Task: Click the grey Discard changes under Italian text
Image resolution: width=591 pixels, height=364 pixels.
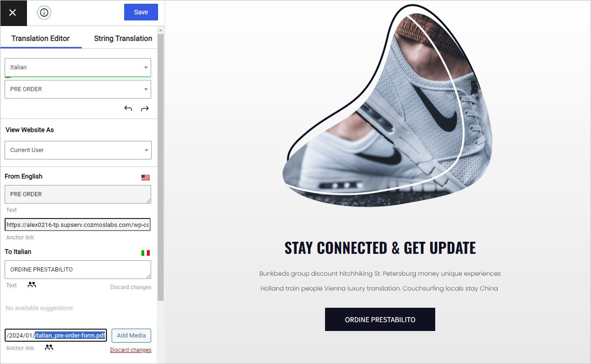Action: click(x=131, y=287)
